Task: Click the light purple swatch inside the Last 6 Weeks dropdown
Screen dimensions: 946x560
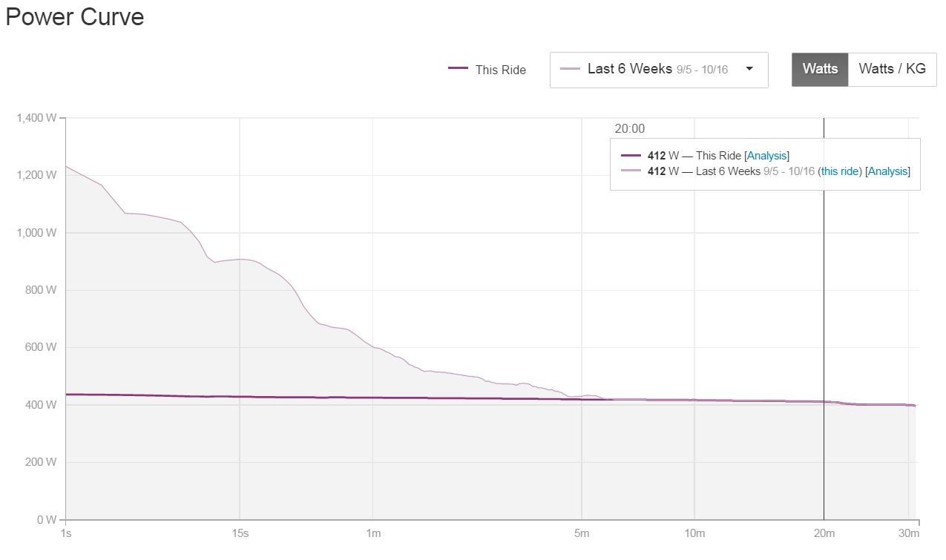Action: coord(570,69)
